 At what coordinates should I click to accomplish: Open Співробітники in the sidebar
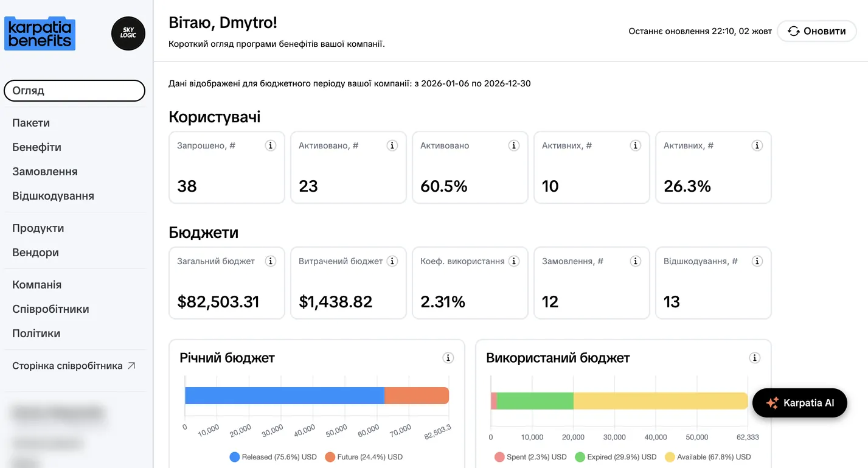click(x=50, y=309)
